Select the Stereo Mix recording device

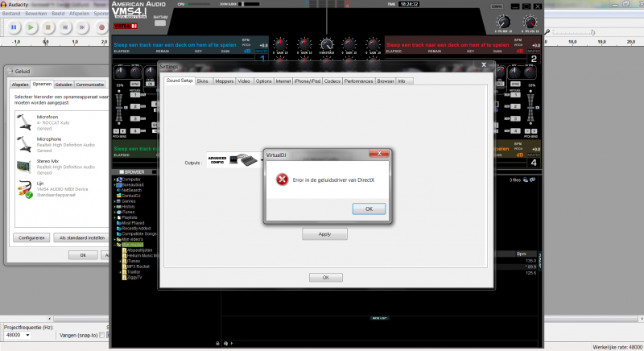[x=62, y=167]
